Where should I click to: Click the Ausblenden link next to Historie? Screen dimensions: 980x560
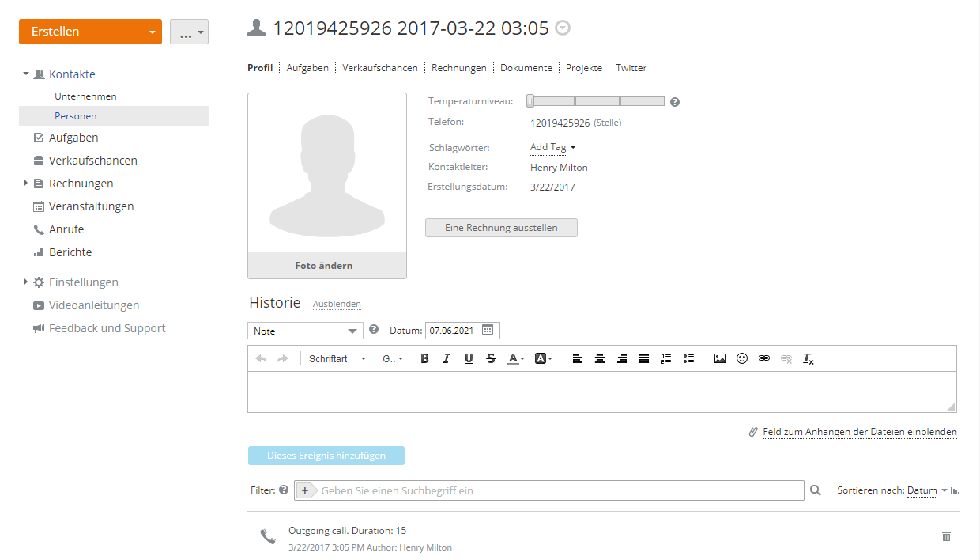(x=337, y=304)
